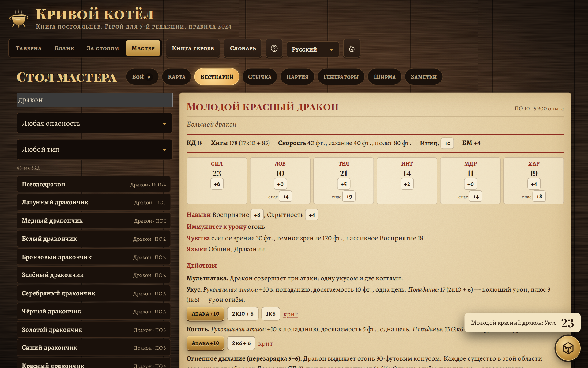Image resolution: width=588 pixels, height=368 pixels.
Task: Select the Бестиарий tab
Action: coord(217,77)
